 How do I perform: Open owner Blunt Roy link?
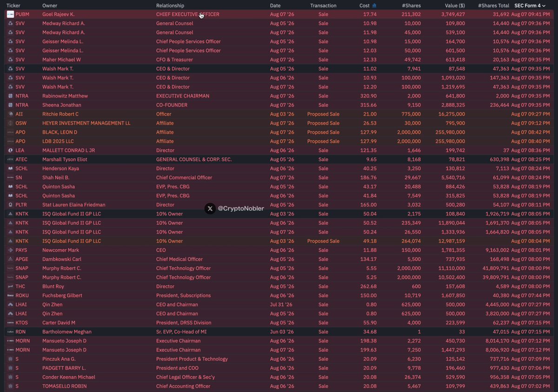point(53,287)
